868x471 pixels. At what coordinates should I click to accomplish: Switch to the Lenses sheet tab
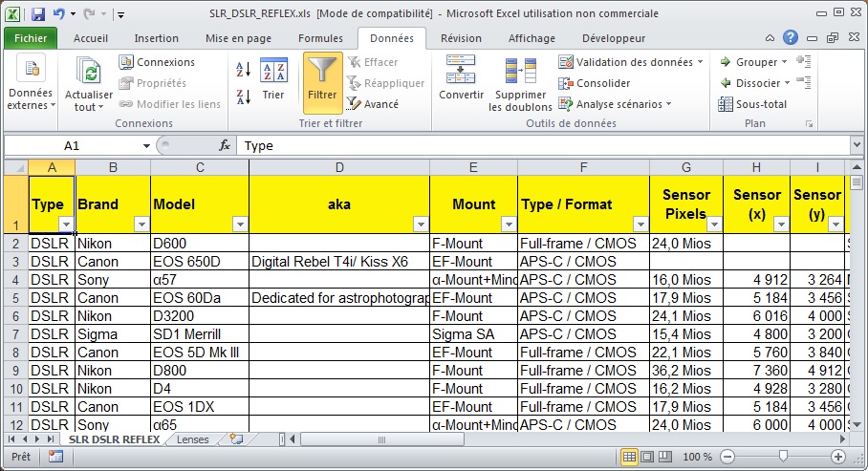(x=193, y=439)
